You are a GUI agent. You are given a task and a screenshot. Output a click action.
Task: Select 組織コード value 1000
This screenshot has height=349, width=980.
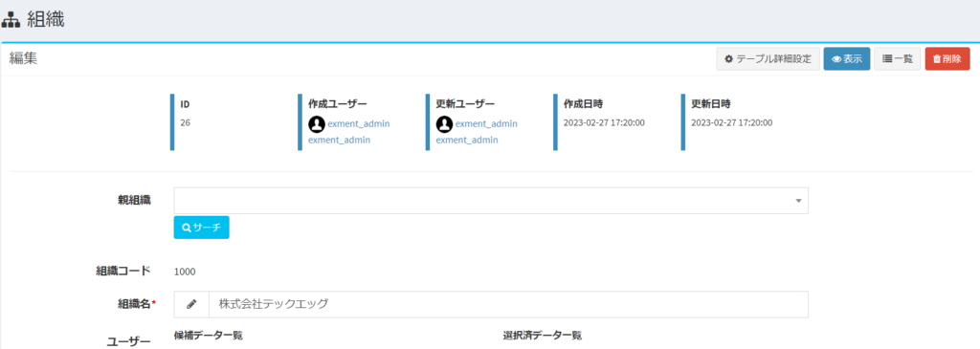click(x=185, y=272)
